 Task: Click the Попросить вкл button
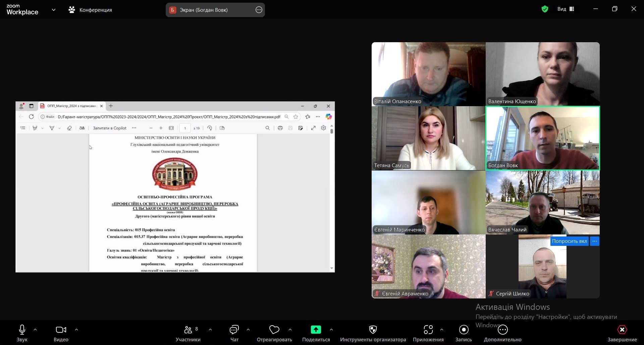click(569, 241)
